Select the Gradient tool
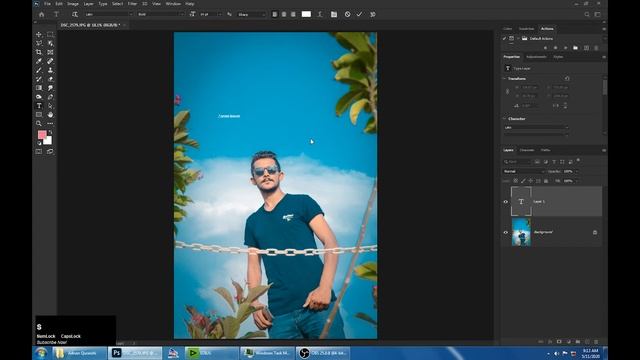This screenshot has height=360, width=640. (39, 88)
